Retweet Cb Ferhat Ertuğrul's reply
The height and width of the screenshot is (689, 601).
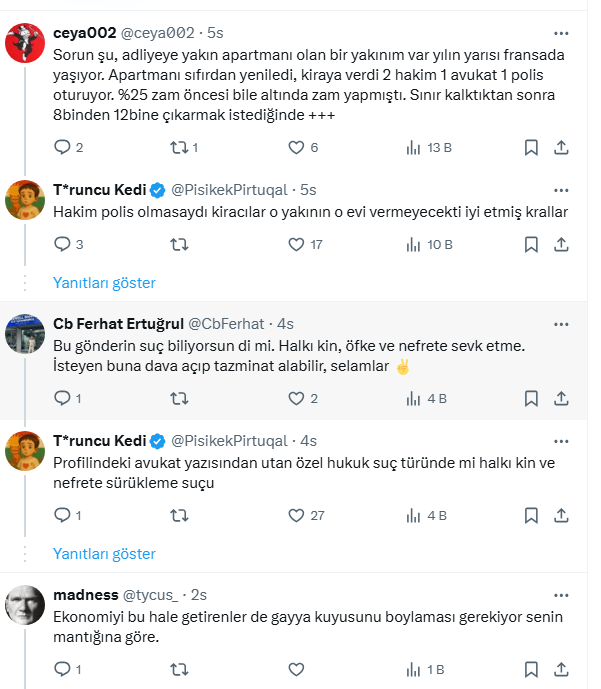tap(179, 399)
